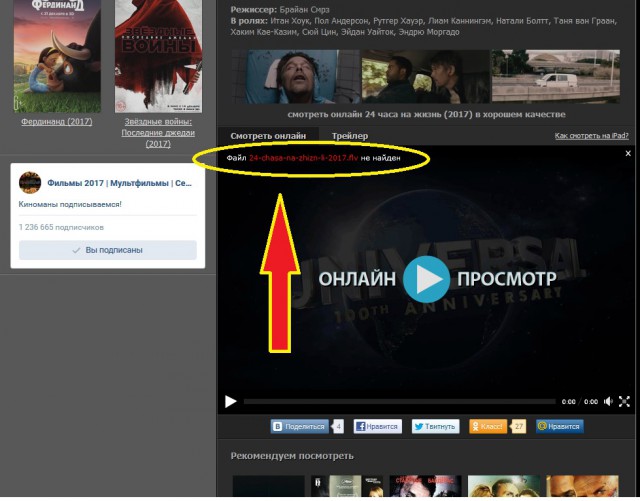
Task: Close the error overlay with the X
Action: [628, 154]
